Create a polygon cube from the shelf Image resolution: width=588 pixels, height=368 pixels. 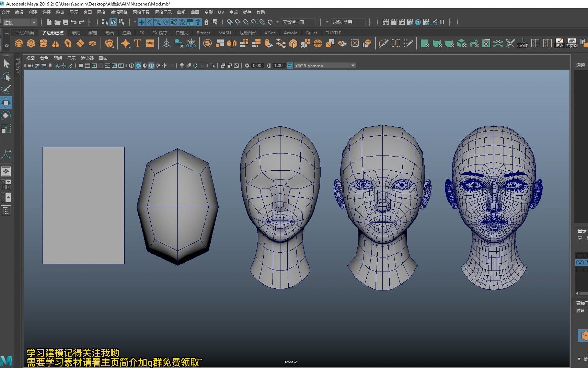click(x=31, y=43)
